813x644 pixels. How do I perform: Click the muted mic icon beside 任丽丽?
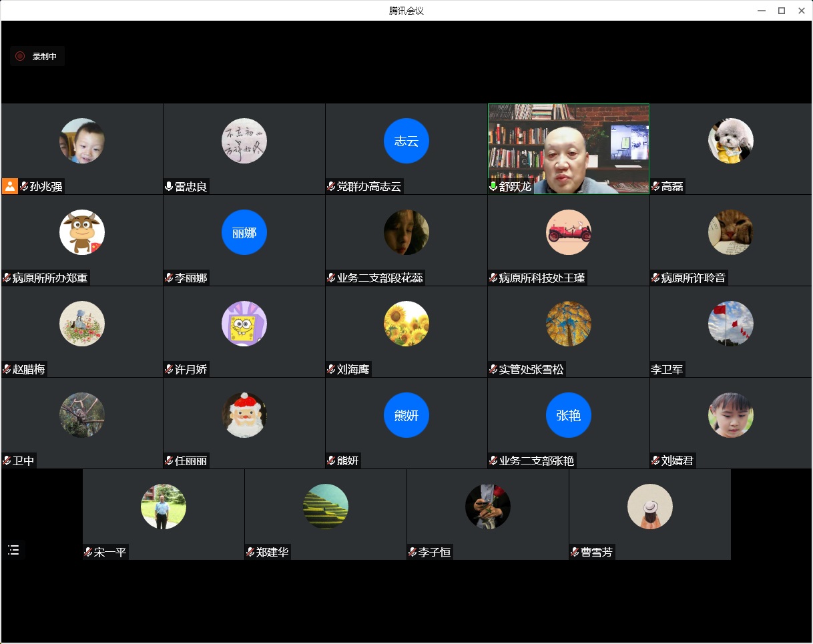click(x=169, y=460)
